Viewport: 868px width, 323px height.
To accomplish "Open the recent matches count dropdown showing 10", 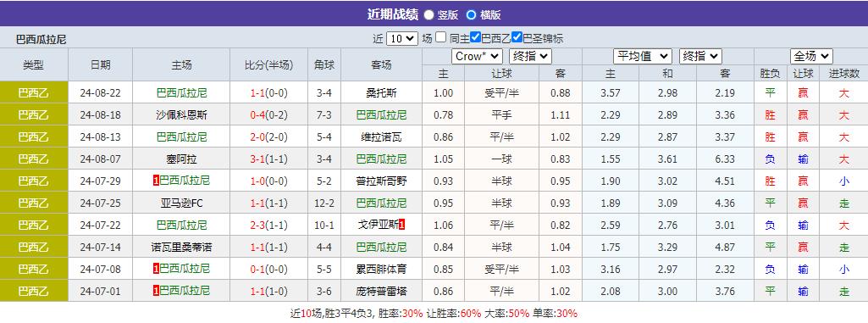I will point(402,38).
